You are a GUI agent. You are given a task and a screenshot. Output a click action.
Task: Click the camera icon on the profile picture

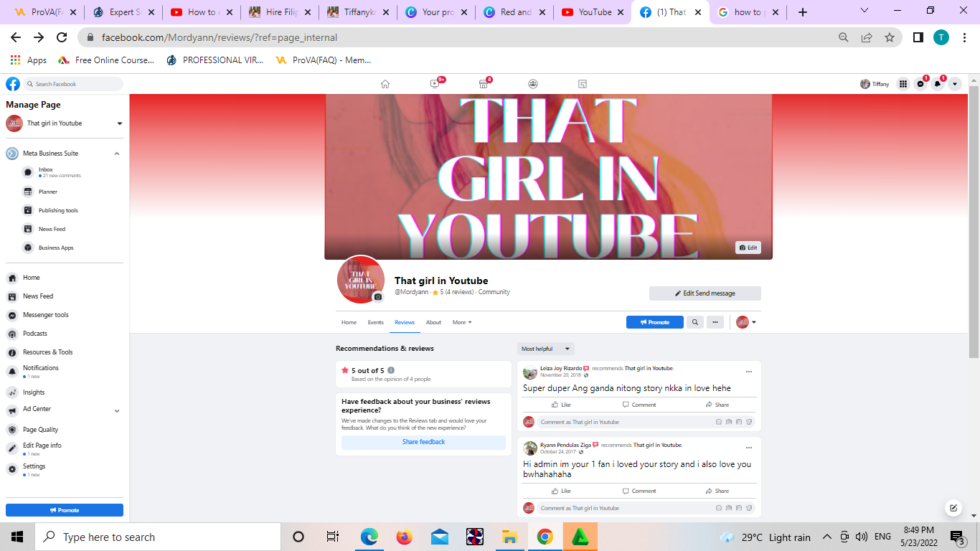[378, 297]
